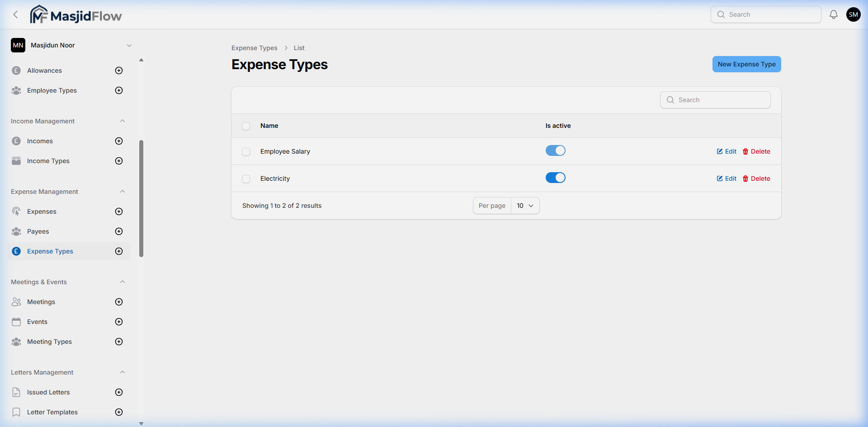This screenshot has height=427, width=868.
Task: Click the table search field
Action: coord(715,99)
